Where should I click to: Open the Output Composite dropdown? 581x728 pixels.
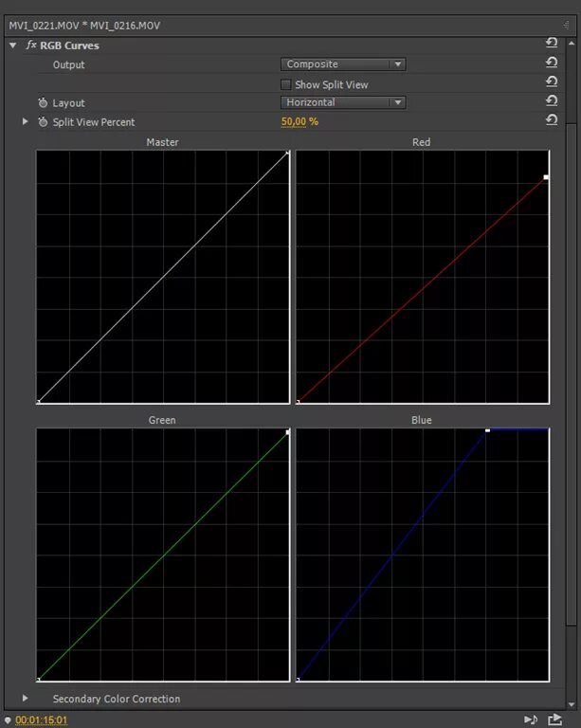343,64
